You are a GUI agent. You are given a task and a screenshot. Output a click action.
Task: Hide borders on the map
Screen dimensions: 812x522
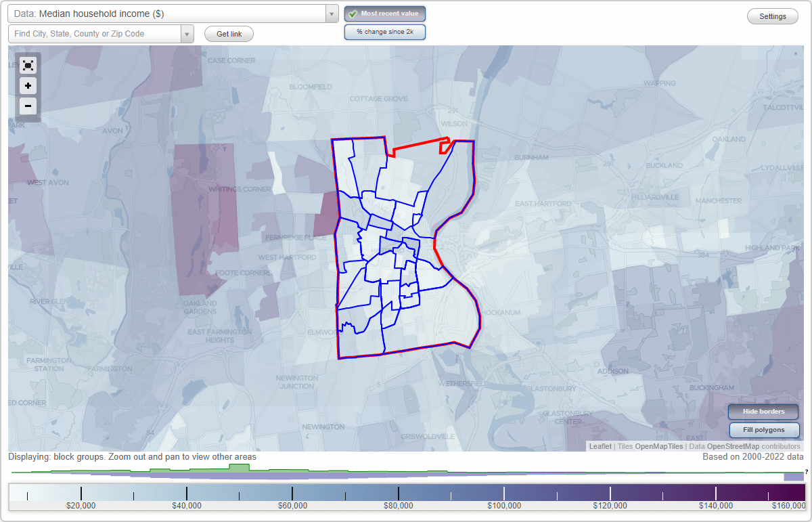pyautogui.click(x=763, y=411)
